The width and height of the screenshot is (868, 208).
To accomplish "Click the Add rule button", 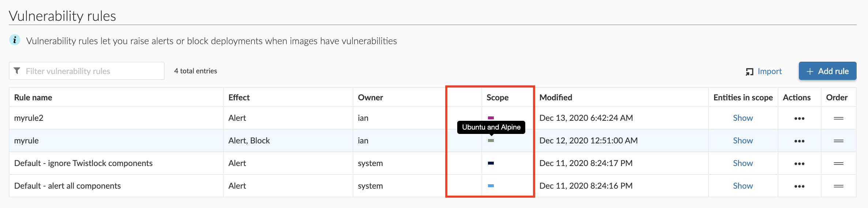I will 827,71.
